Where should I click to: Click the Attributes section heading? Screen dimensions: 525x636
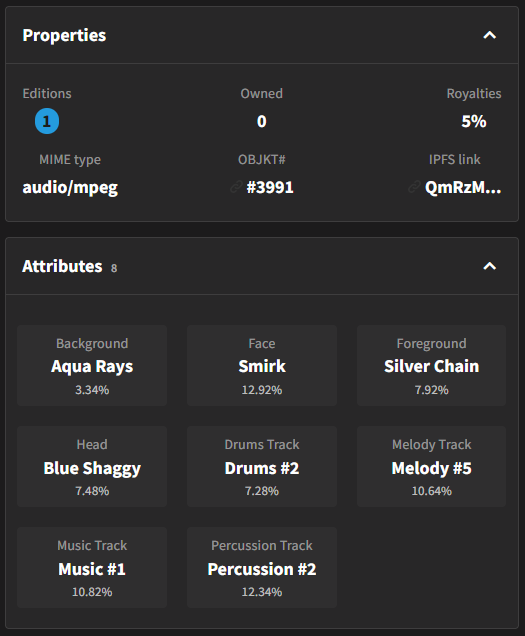click(x=62, y=266)
